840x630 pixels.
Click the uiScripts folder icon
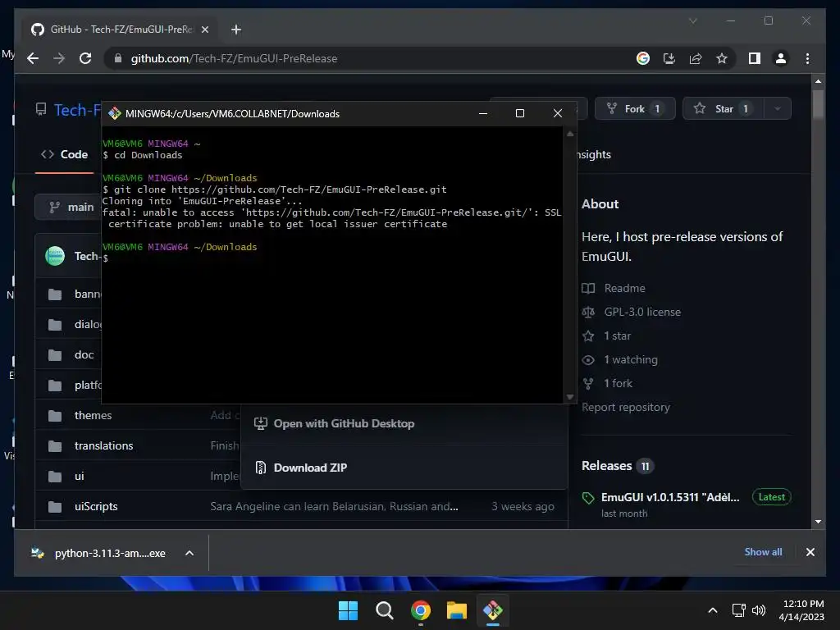click(x=55, y=506)
